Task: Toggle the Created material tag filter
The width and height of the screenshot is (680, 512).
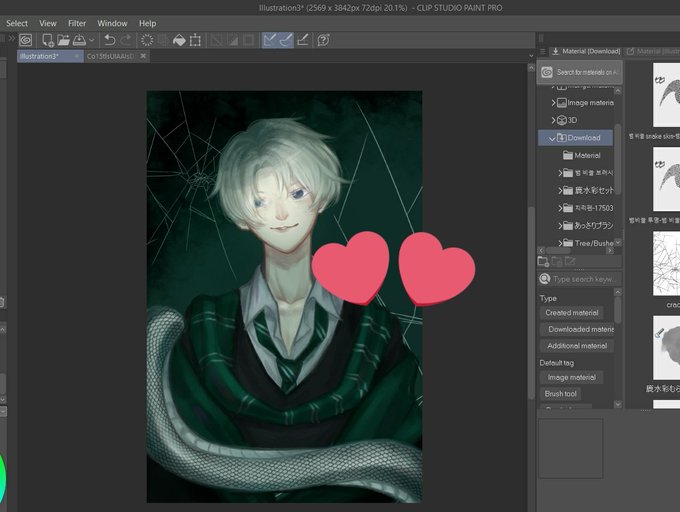Action: [x=572, y=313]
